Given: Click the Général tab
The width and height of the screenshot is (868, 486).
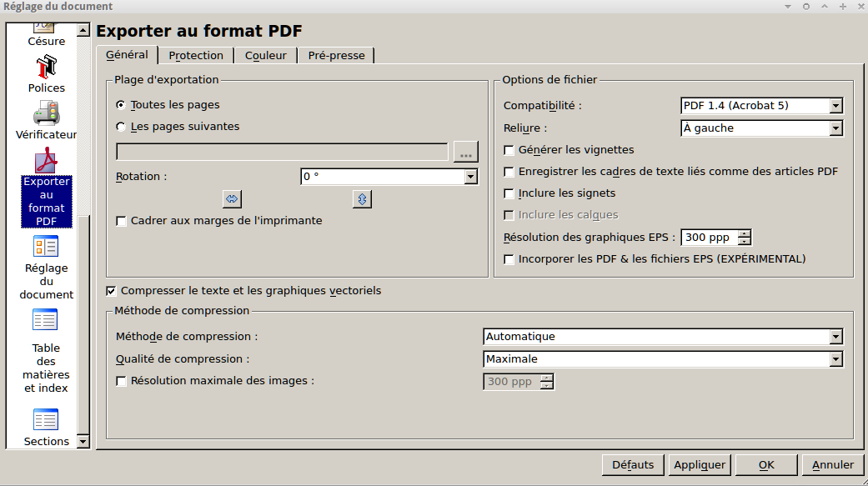Looking at the screenshot, I should (128, 55).
